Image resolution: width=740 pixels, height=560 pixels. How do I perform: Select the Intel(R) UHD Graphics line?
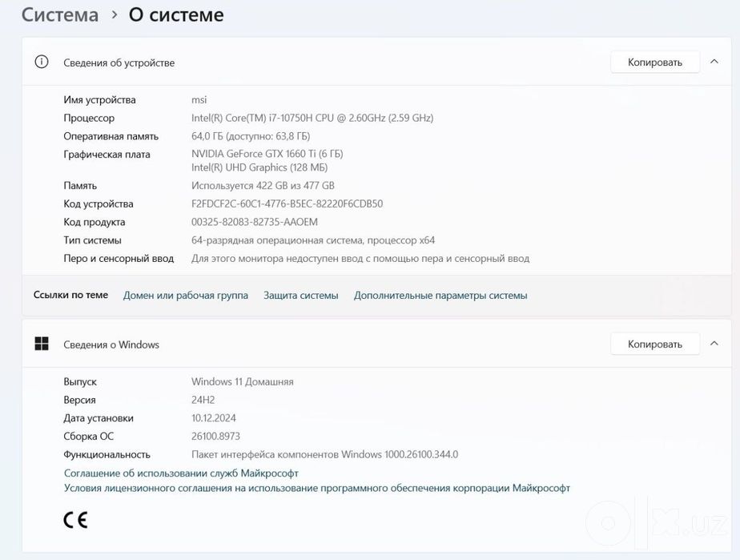pyautogui.click(x=259, y=167)
